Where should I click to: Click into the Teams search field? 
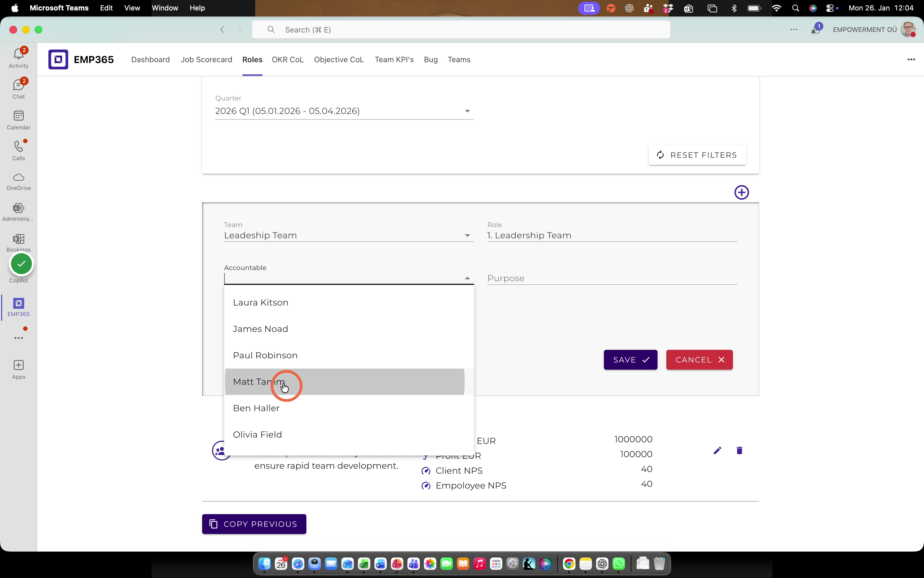point(461,29)
